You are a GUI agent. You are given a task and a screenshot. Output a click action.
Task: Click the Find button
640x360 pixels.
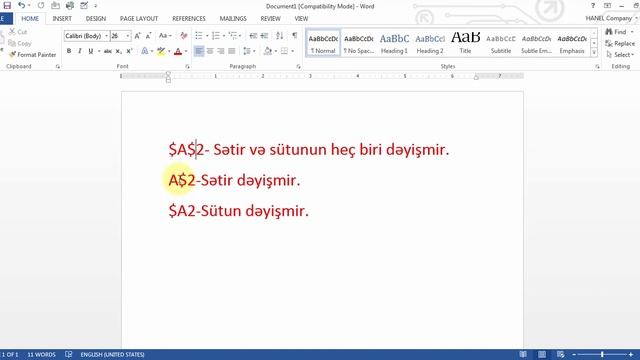coord(616,31)
